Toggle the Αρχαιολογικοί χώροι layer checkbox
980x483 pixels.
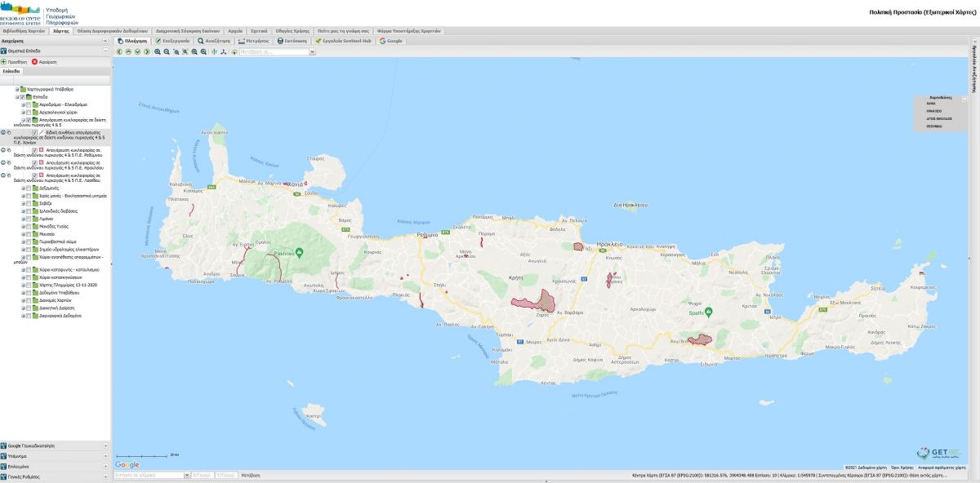pyautogui.click(x=29, y=112)
